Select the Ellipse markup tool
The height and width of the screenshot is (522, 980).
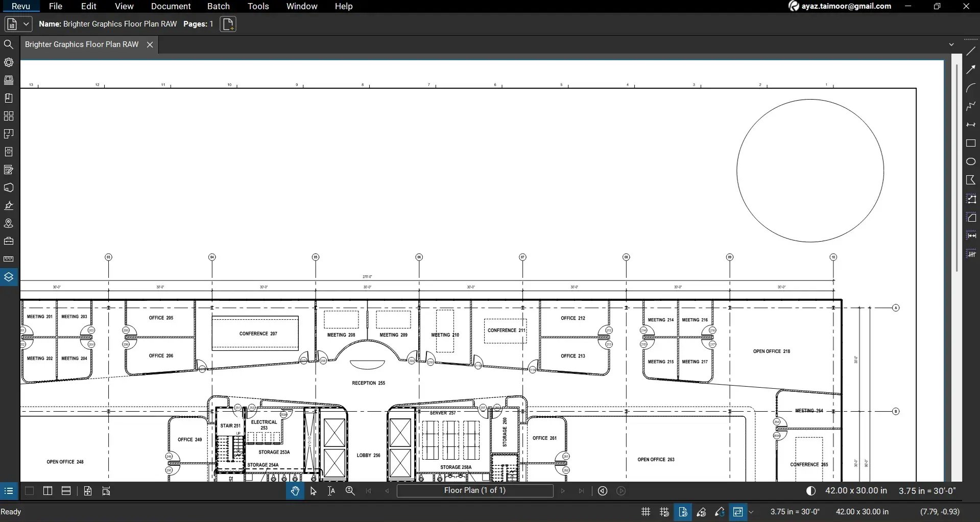coord(971,161)
